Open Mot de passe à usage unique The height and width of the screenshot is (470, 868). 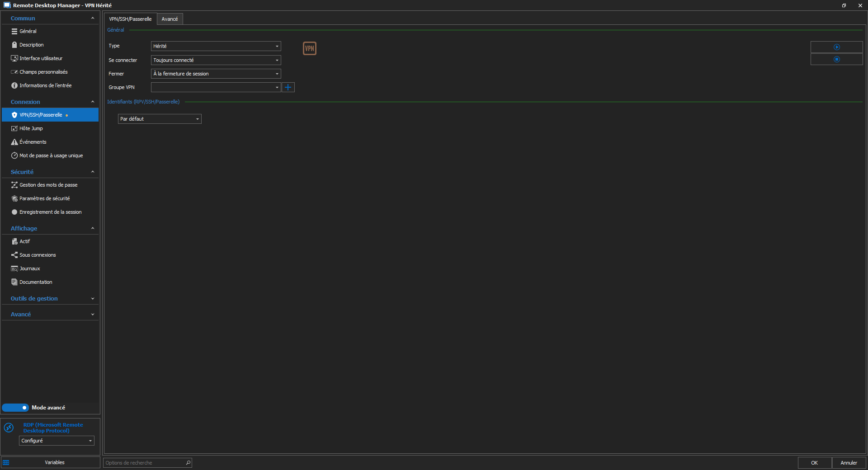tap(51, 155)
